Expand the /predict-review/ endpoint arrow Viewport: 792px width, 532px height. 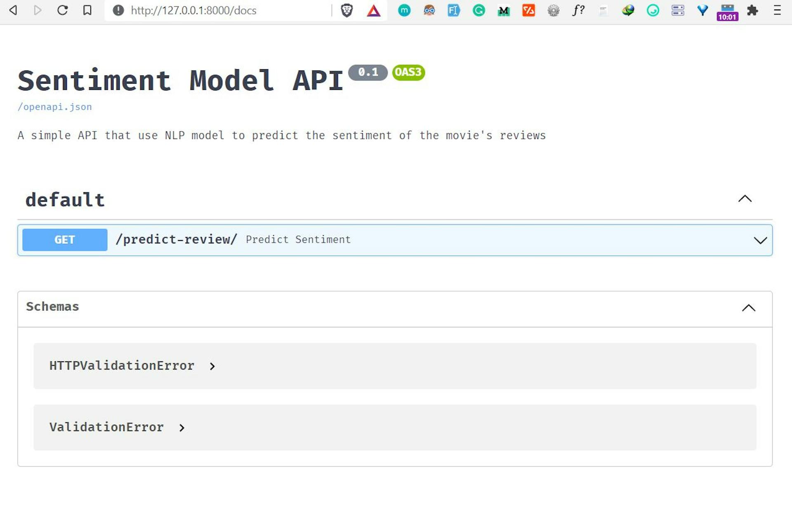pos(760,240)
